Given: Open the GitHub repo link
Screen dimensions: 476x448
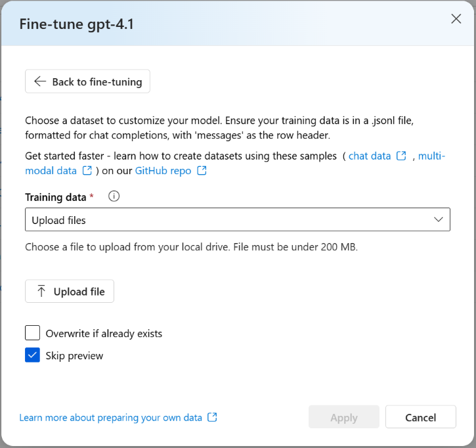Looking at the screenshot, I should [x=163, y=170].
